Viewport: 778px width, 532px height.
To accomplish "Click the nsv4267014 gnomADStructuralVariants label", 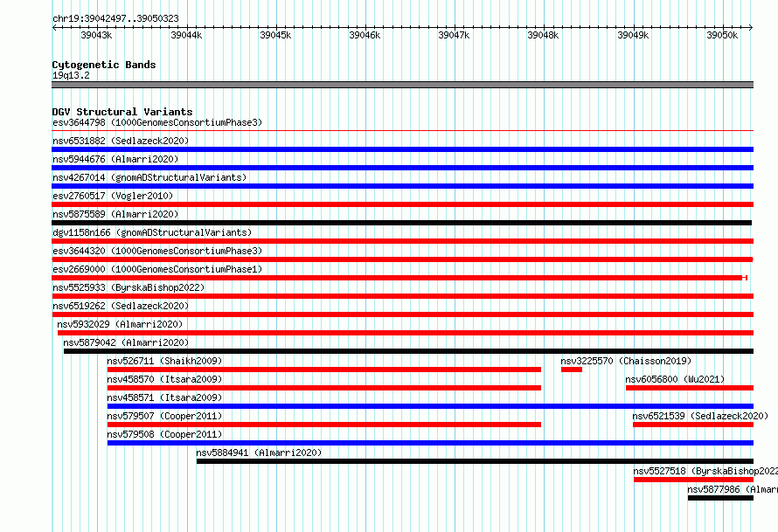I will click(149, 177).
